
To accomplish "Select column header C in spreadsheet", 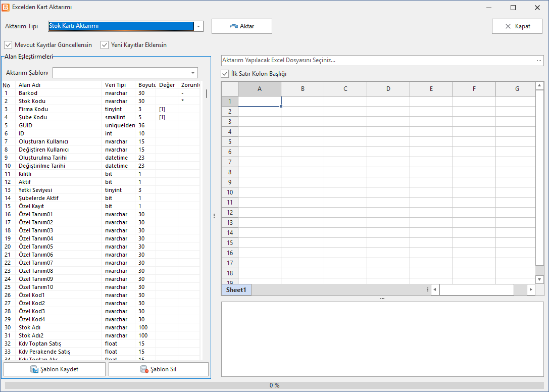I will point(345,89).
